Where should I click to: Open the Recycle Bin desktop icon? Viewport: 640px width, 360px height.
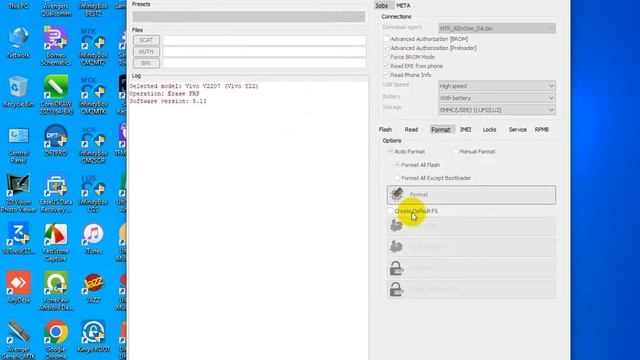tap(18, 91)
